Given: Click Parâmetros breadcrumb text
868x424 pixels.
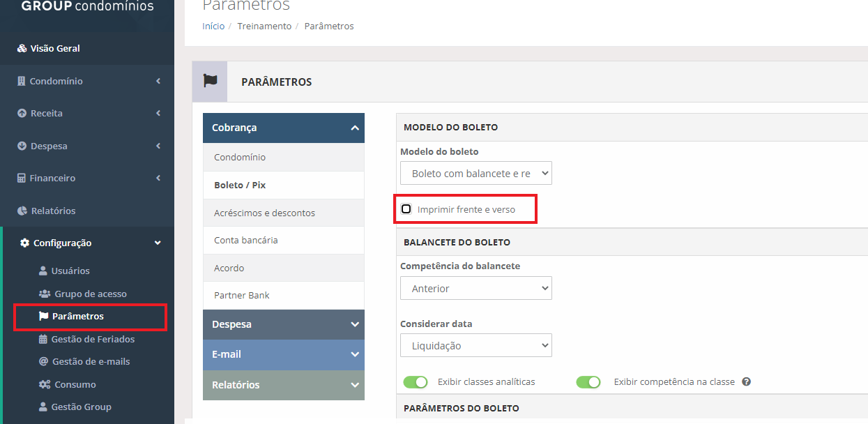Looking at the screenshot, I should [329, 26].
